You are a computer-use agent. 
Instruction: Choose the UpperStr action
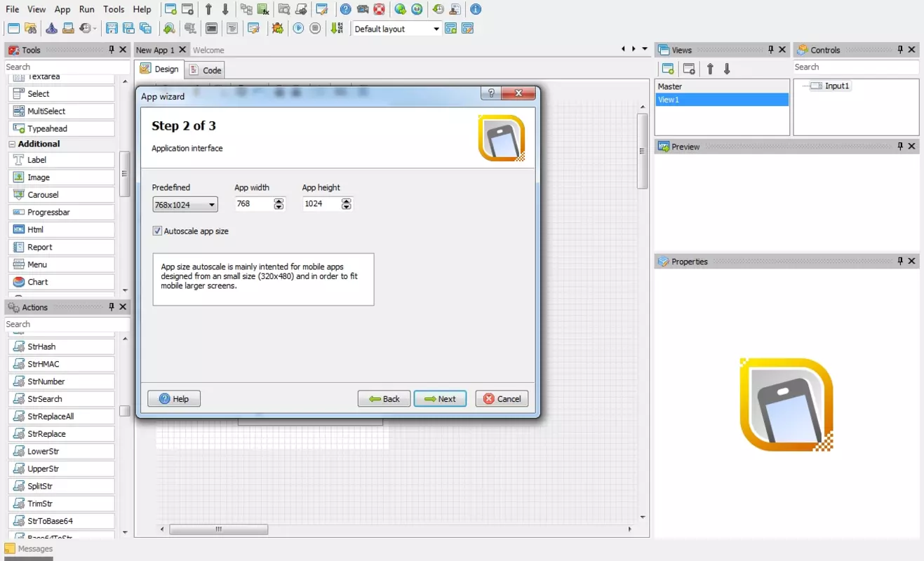pyautogui.click(x=62, y=469)
